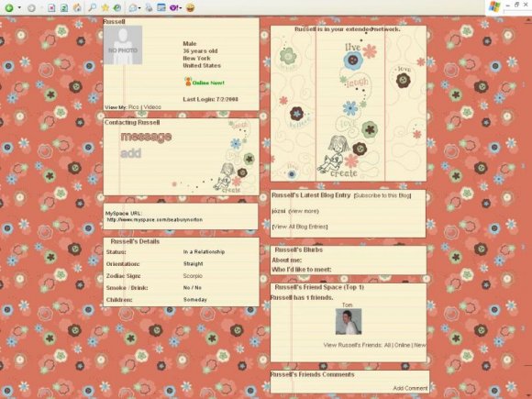Click 'Subscribe to this Blog' link
The height and width of the screenshot is (399, 532).
tap(382, 195)
